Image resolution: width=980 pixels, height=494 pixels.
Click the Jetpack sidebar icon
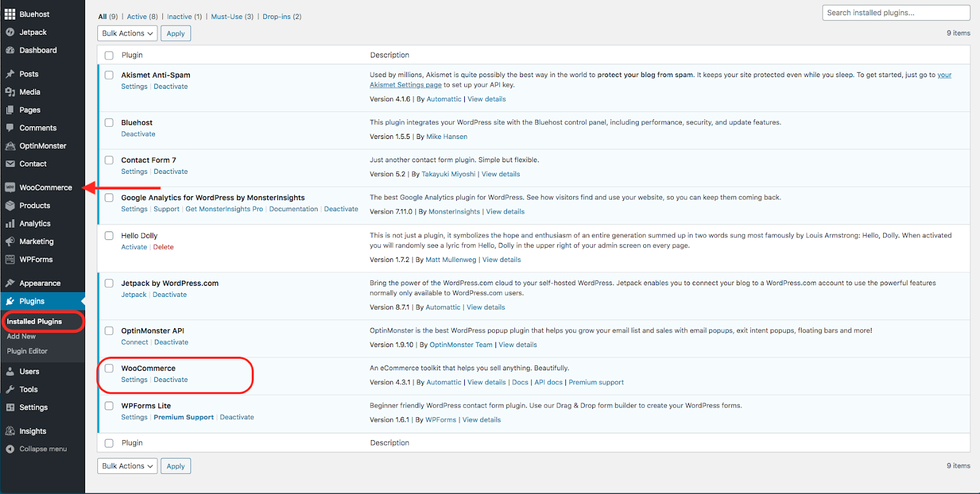pos(10,32)
